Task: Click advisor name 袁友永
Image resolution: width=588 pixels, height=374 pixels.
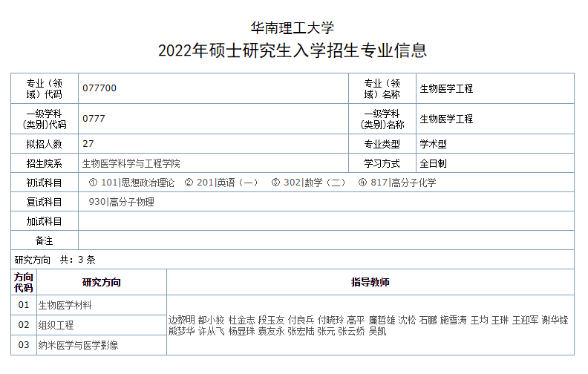Action: click(271, 331)
